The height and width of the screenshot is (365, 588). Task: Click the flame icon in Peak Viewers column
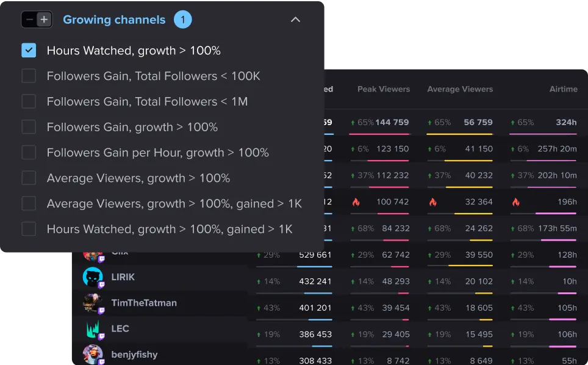click(356, 202)
